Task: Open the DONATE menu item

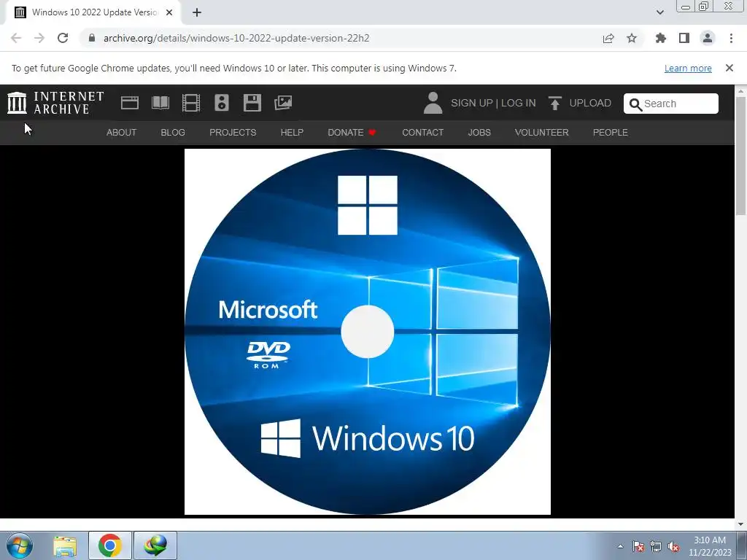Action: (352, 133)
